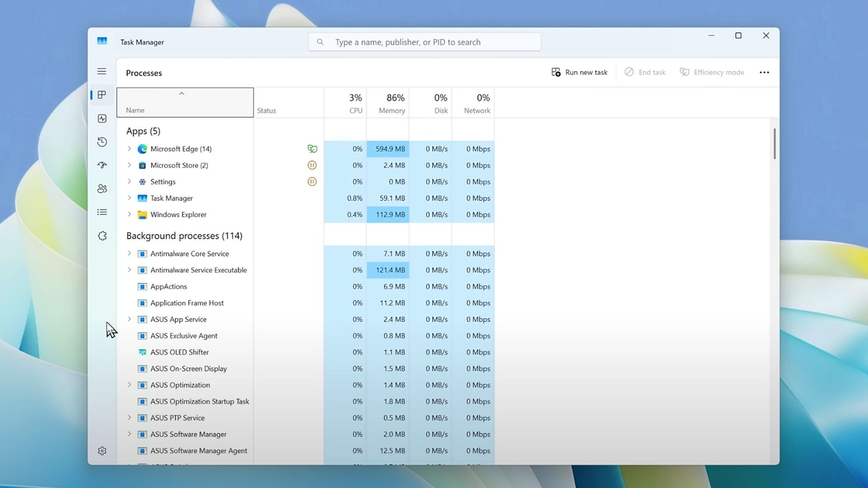Click the 112.9 MB memory cell
Image resolution: width=868 pixels, height=488 pixels.
(388, 215)
